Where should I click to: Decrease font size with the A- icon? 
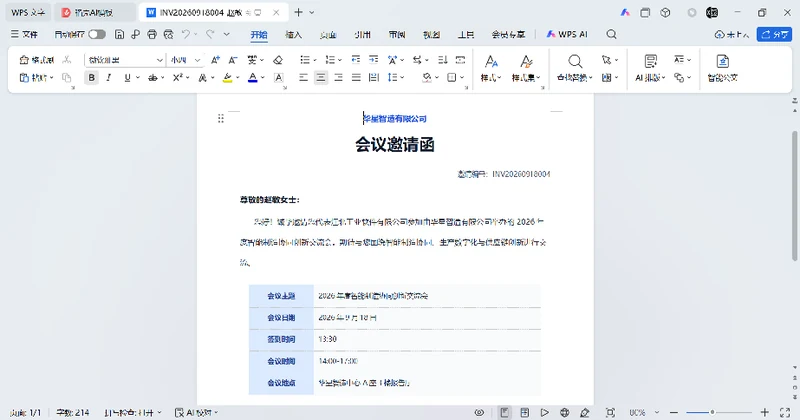pyautogui.click(x=233, y=60)
